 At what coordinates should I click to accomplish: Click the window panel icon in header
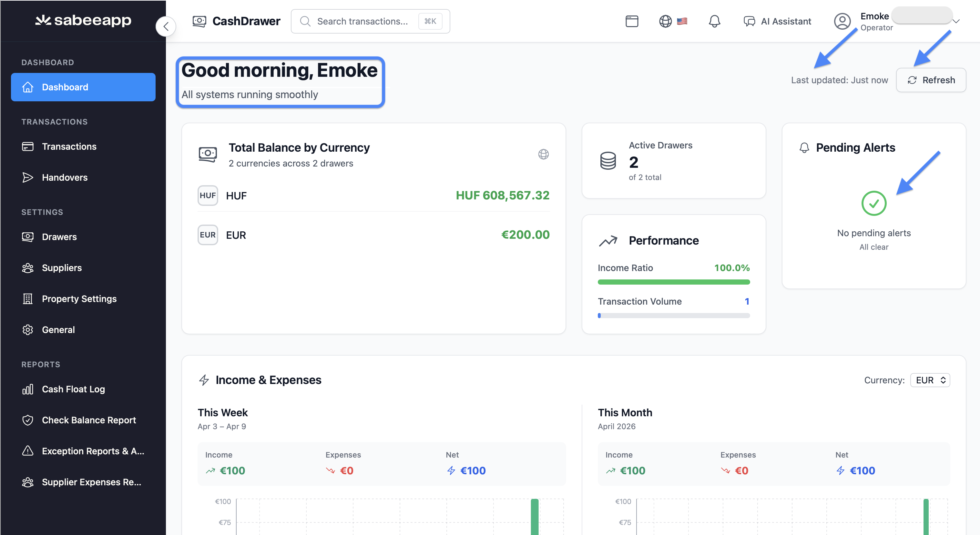click(631, 21)
